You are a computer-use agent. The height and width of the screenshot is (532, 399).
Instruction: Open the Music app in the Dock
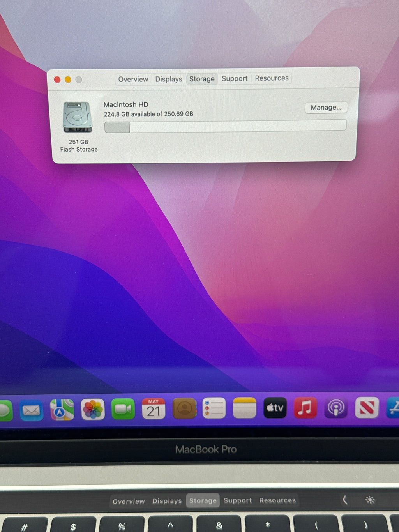tap(305, 408)
